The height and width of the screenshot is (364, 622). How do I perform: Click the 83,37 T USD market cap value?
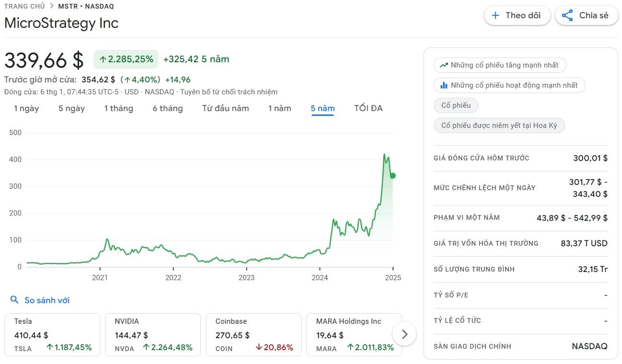click(x=584, y=243)
